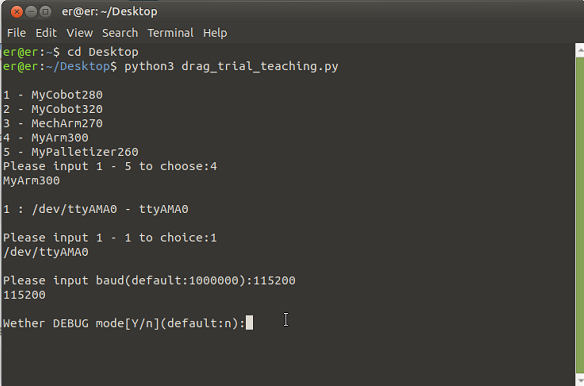Click the scrollbar up arrow

tap(580, 50)
